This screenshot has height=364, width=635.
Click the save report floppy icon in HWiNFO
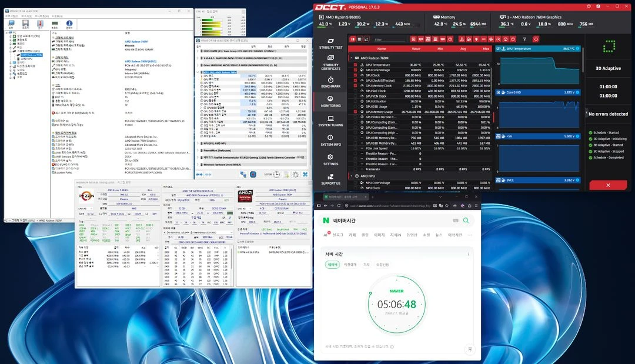[x=25, y=25]
